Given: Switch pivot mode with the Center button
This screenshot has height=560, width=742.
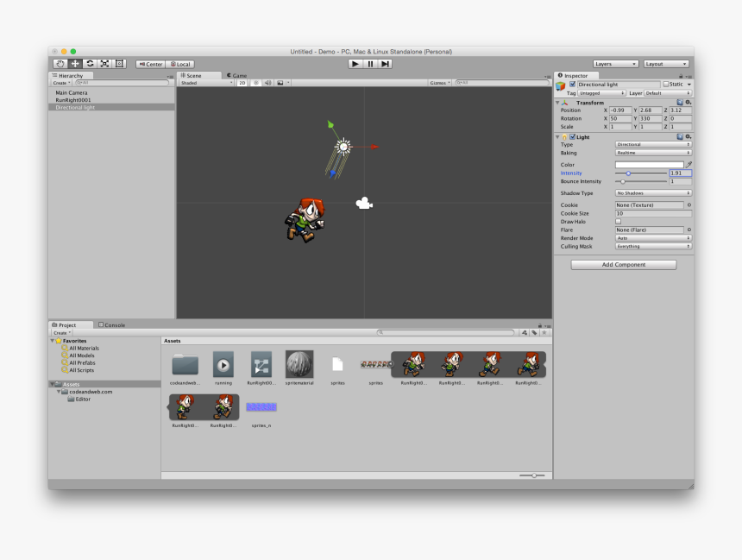Looking at the screenshot, I should click(x=150, y=63).
